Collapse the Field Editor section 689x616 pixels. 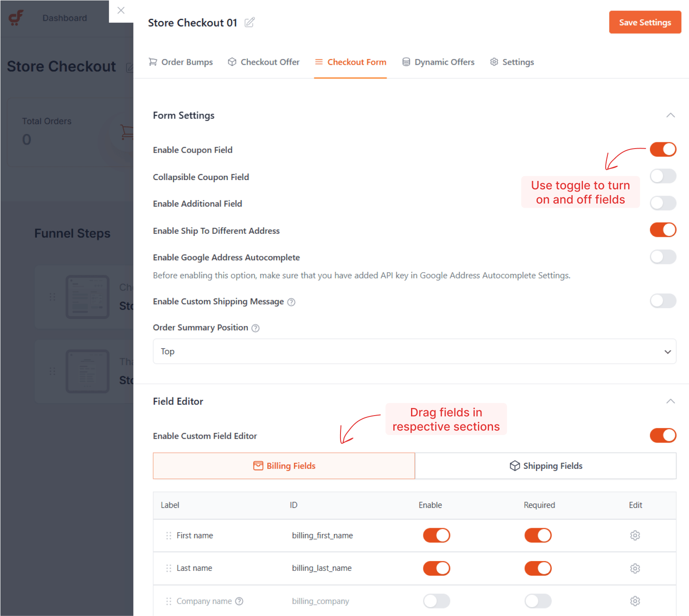(670, 401)
